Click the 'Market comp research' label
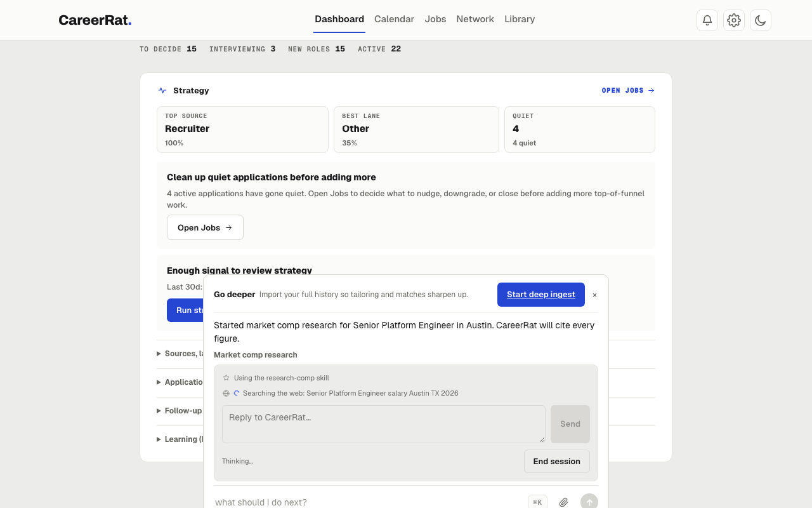This screenshot has height=508, width=812. tap(256, 355)
